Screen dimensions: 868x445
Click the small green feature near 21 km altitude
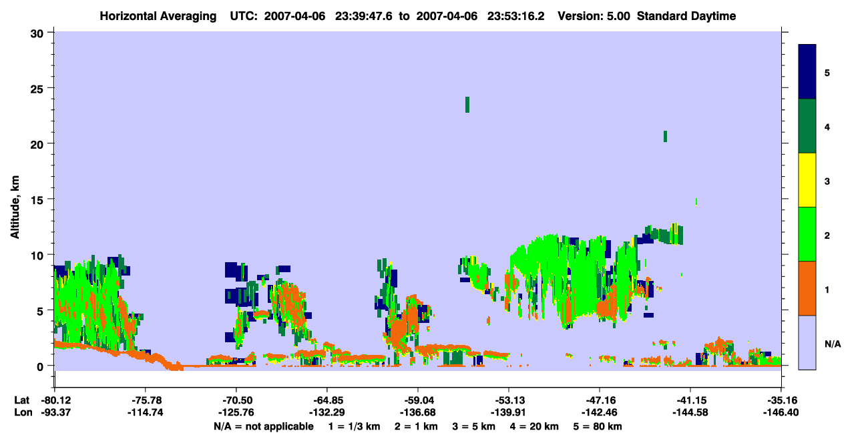click(666, 136)
